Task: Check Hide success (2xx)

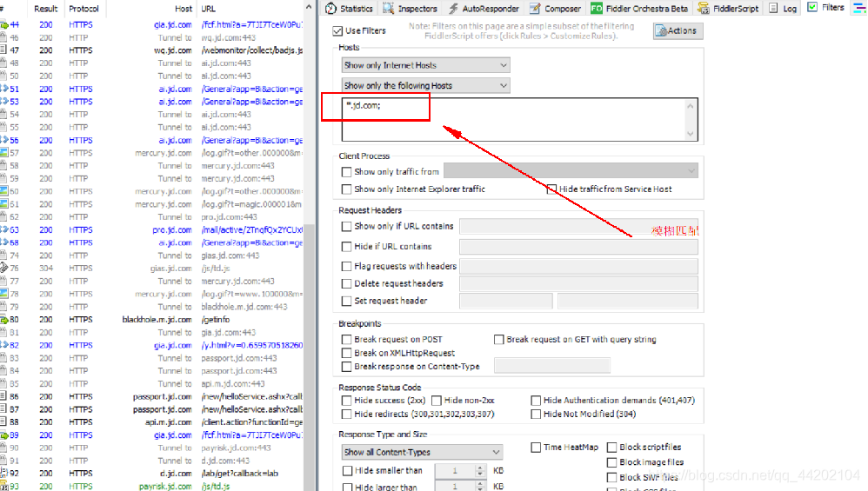Action: point(346,401)
